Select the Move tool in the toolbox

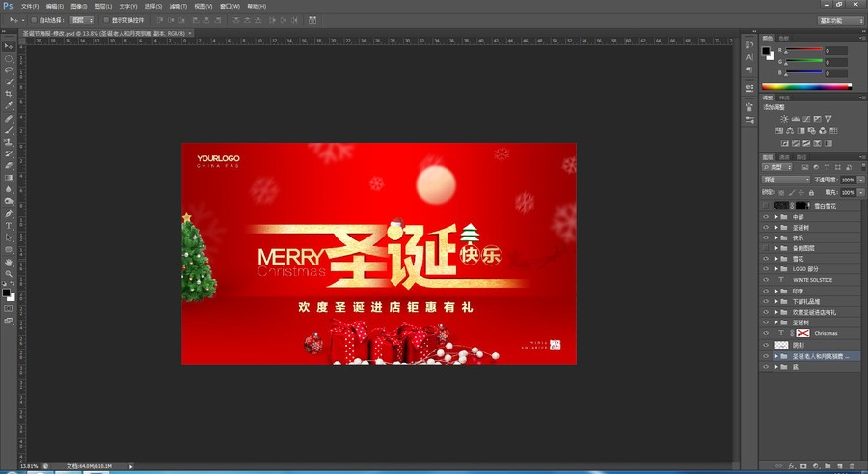9,46
